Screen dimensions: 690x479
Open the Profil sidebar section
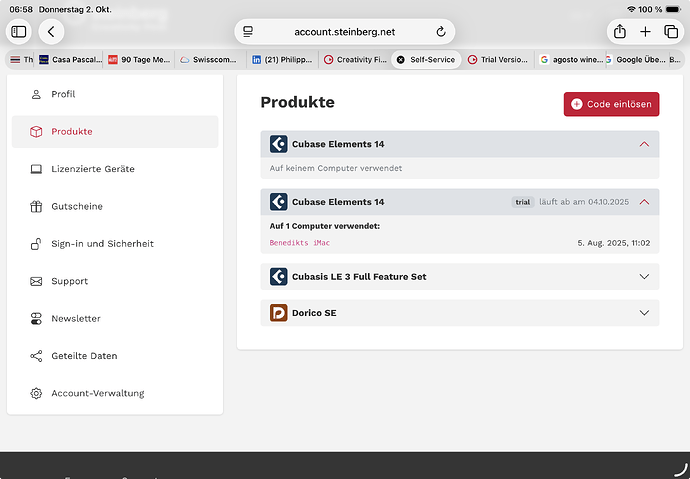click(x=64, y=94)
